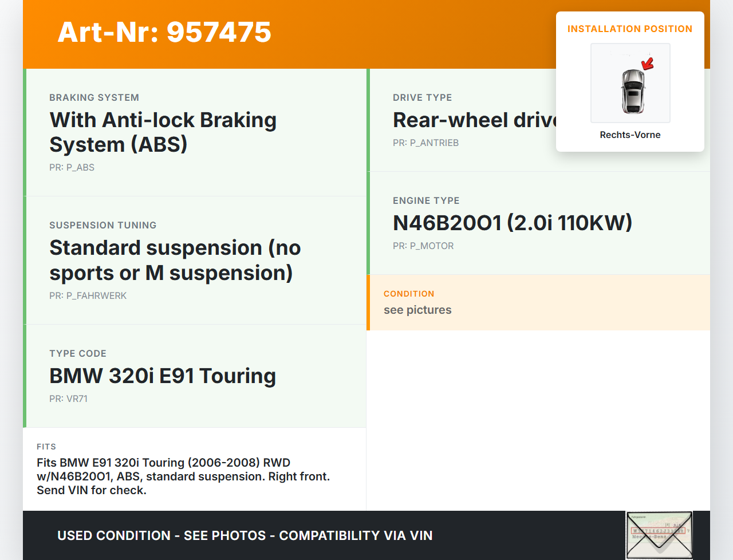This screenshot has height=560, width=733.
Task: Click the PR: P_FAHRWERK code
Action: (88, 296)
